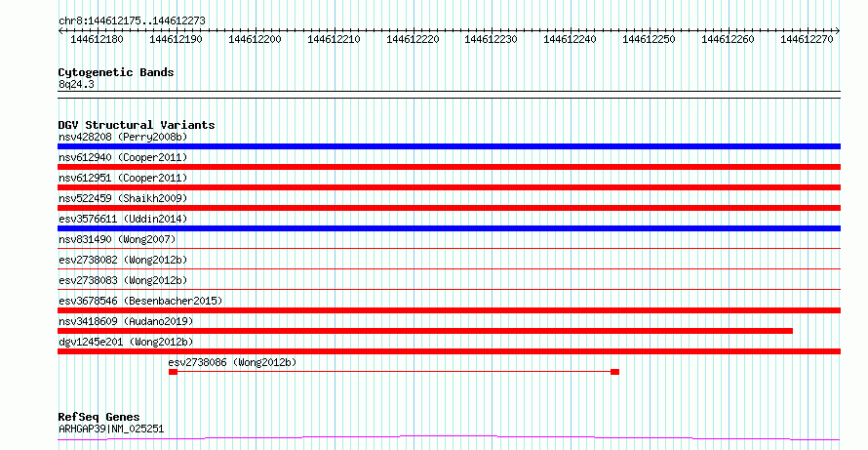Click the nsv831490 (Wong2007) label
The height and width of the screenshot is (450, 868).
coord(117,239)
